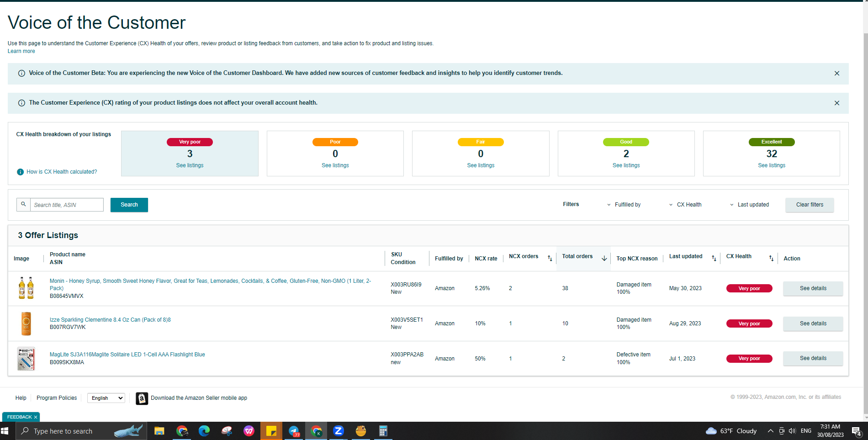Click the Search button

[x=129, y=205]
